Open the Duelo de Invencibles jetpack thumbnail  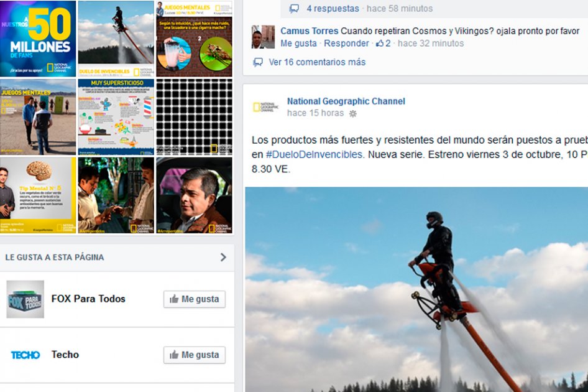coord(116,39)
